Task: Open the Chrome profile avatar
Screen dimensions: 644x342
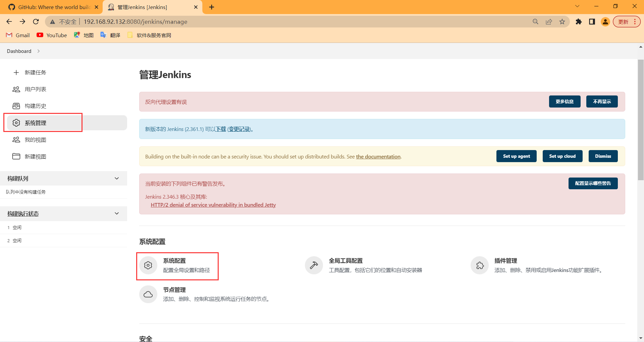Action: [605, 22]
